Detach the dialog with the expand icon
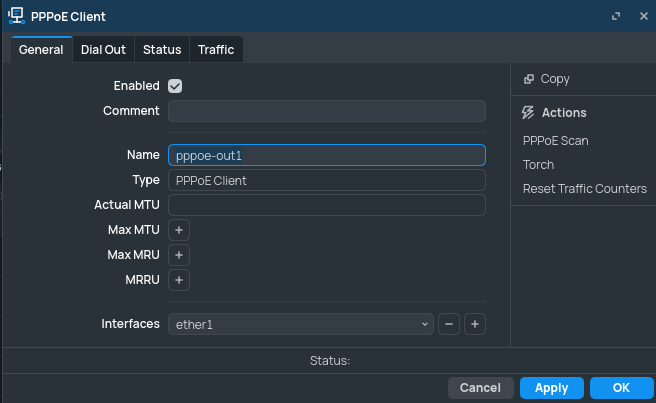The height and width of the screenshot is (403, 656). pyautogui.click(x=616, y=16)
